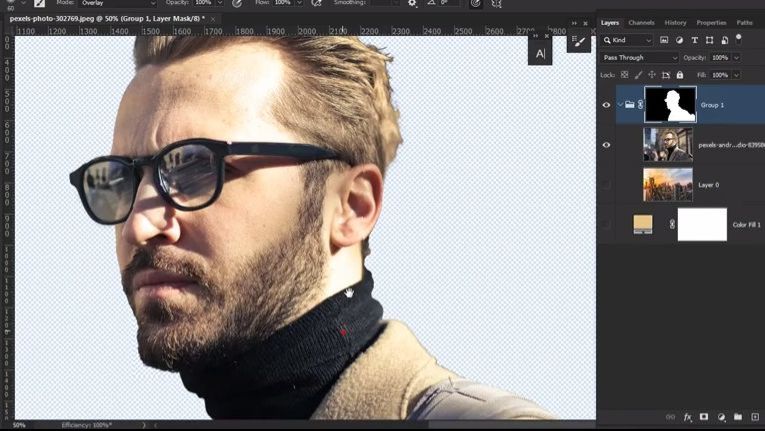Image resolution: width=765 pixels, height=431 pixels.
Task: Switch to the History tab
Action: coord(675,22)
